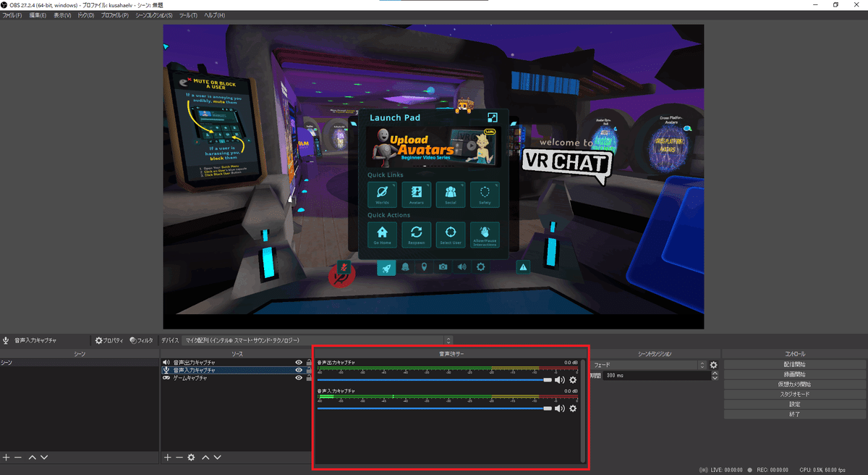The width and height of the screenshot is (868, 475).
Task: Hide 音声出力キャプチャ with its eye icon
Action: pyautogui.click(x=298, y=361)
